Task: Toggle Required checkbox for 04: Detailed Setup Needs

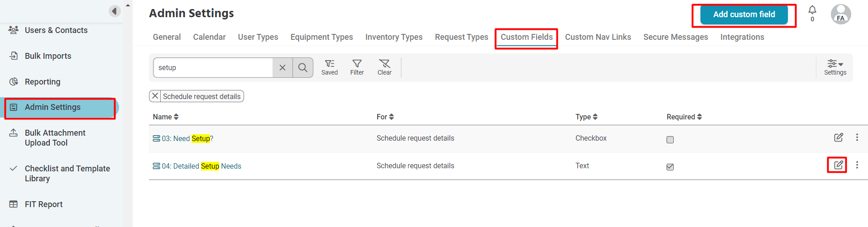Action: (670, 167)
